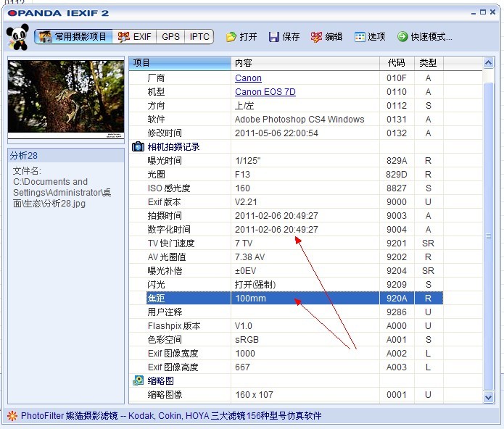Select the 用户注释 row label

(x=165, y=312)
